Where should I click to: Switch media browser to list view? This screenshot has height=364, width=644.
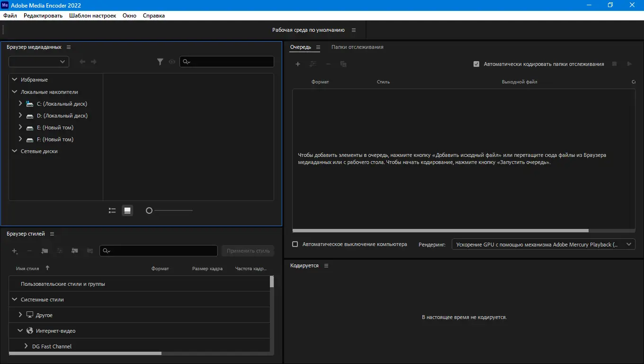(x=112, y=210)
